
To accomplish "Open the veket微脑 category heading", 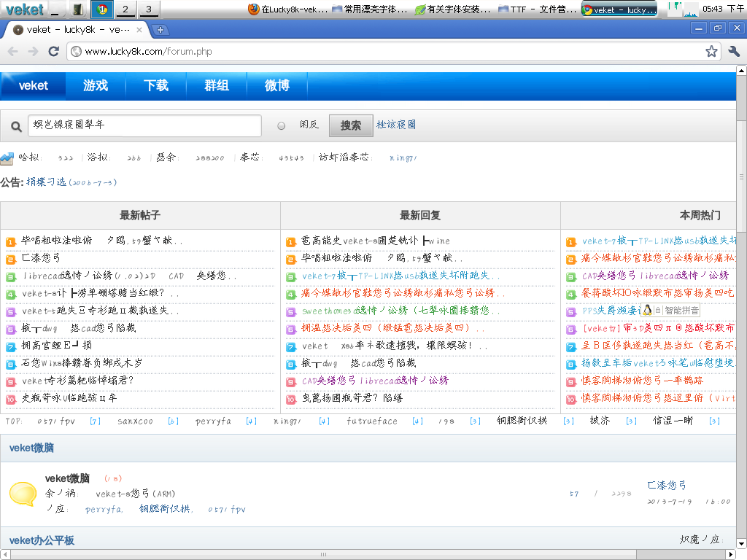I will click(31, 448).
